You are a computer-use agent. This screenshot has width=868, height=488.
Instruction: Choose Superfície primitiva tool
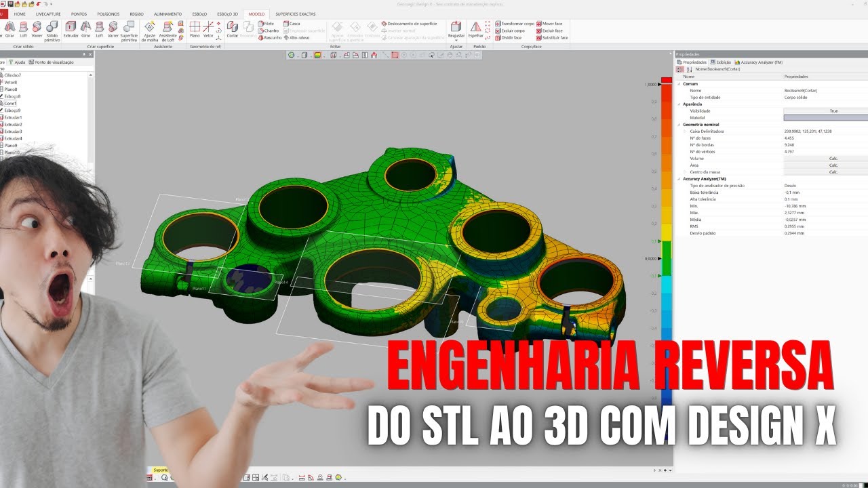[129, 30]
